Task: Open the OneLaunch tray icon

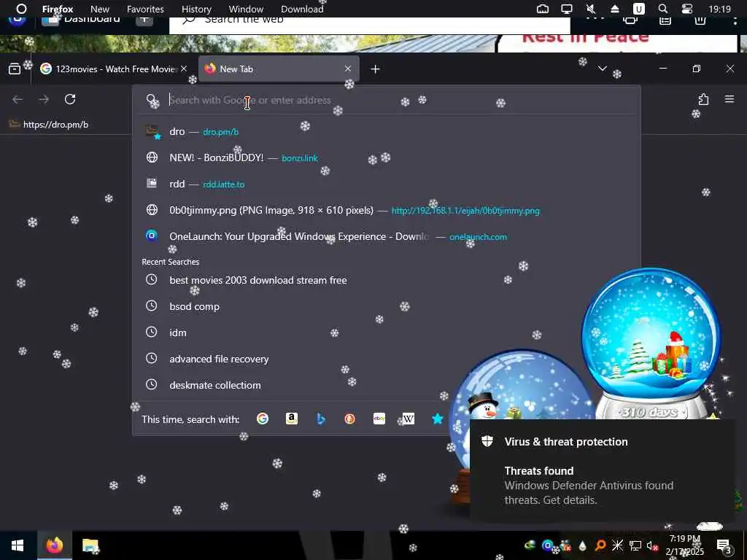Action: tap(547, 545)
